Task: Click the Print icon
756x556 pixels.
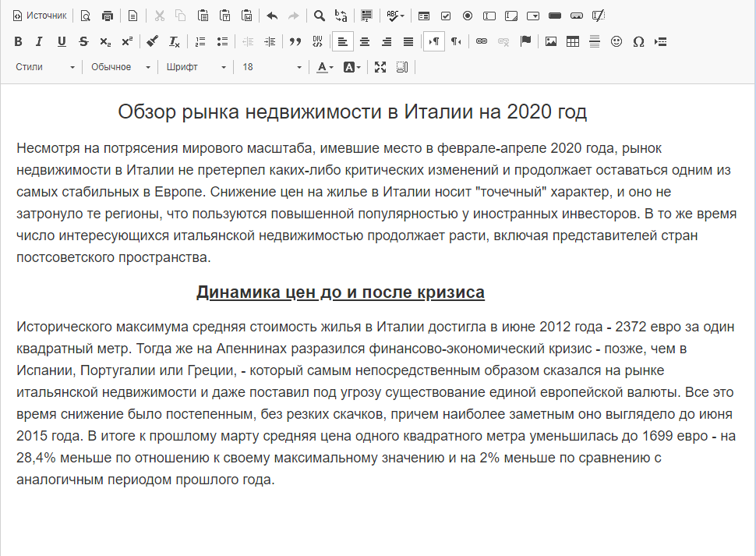Action: [108, 16]
